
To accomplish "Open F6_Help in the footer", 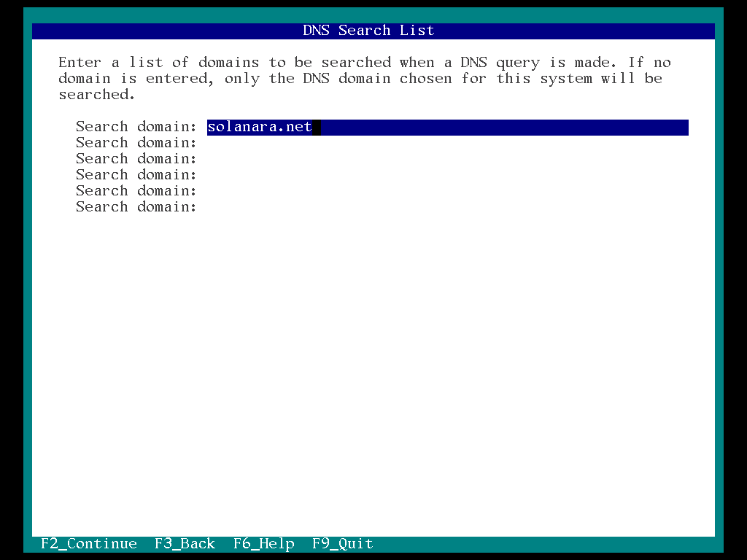I will [264, 543].
